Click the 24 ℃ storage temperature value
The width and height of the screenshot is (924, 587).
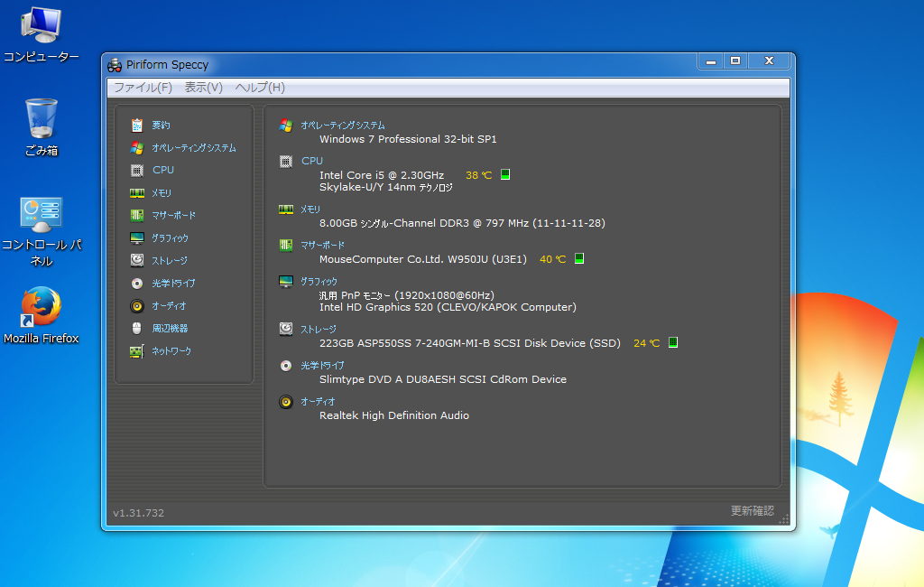(x=646, y=343)
